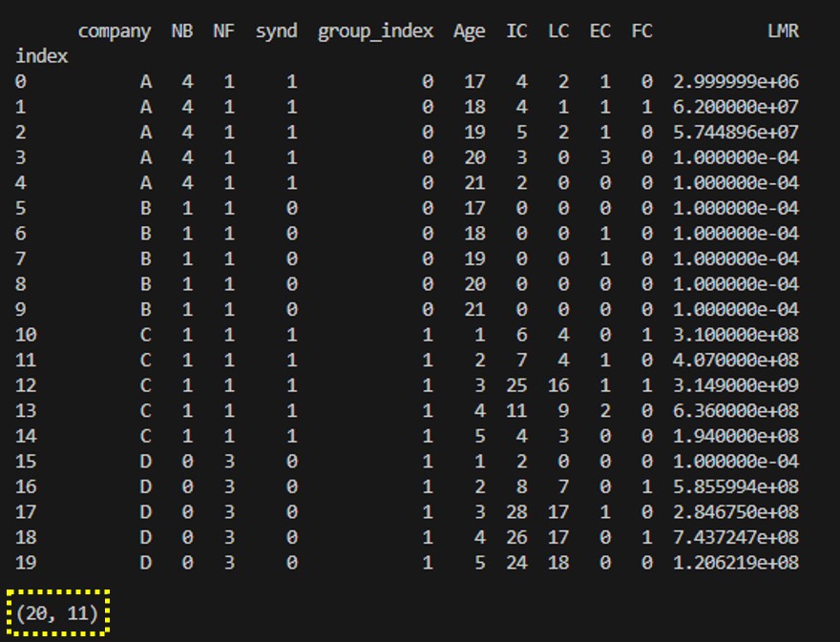Screen dimensions: 840x642
Task: Click the 'company' column header
Action: point(115,31)
